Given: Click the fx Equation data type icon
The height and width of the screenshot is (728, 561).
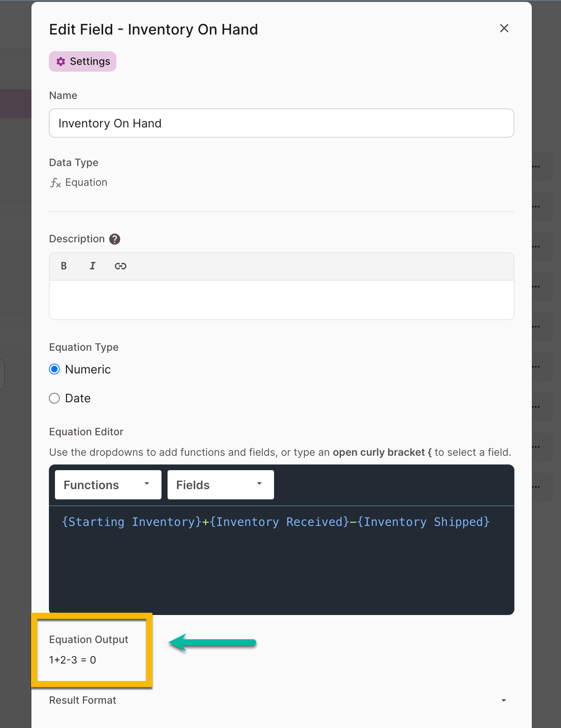Looking at the screenshot, I should 55,183.
